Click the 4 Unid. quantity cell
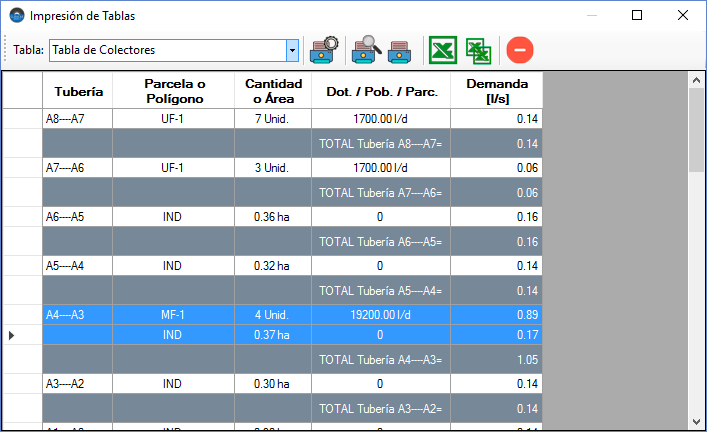The width and height of the screenshot is (707, 432). point(273,315)
